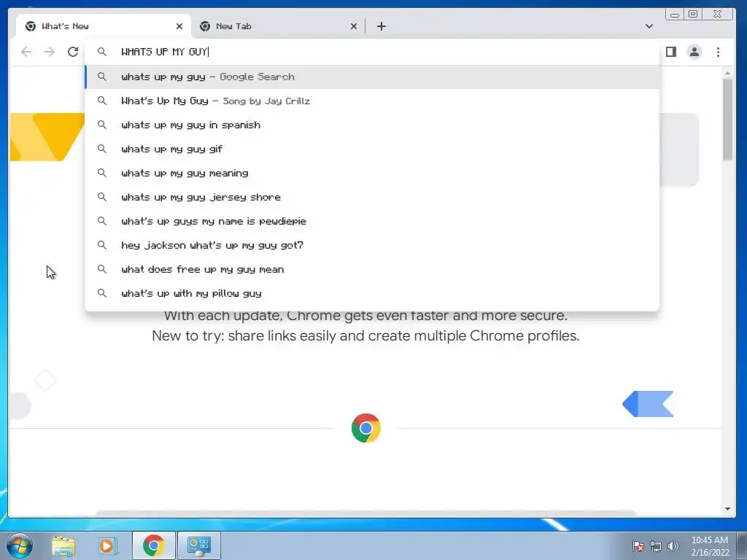The image size is (747, 560).
Task: Click the Chrome logo on the page
Action: [x=366, y=427]
